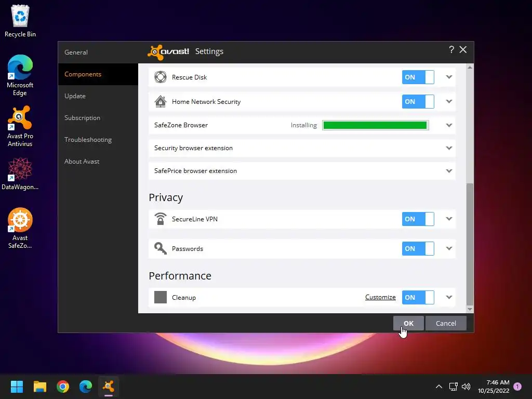Viewport: 532px width, 399px height.
Task: Expand Home Network Security chevron
Action: (x=449, y=101)
